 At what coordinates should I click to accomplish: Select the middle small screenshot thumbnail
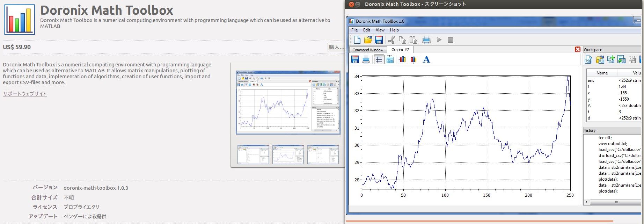pyautogui.click(x=288, y=154)
